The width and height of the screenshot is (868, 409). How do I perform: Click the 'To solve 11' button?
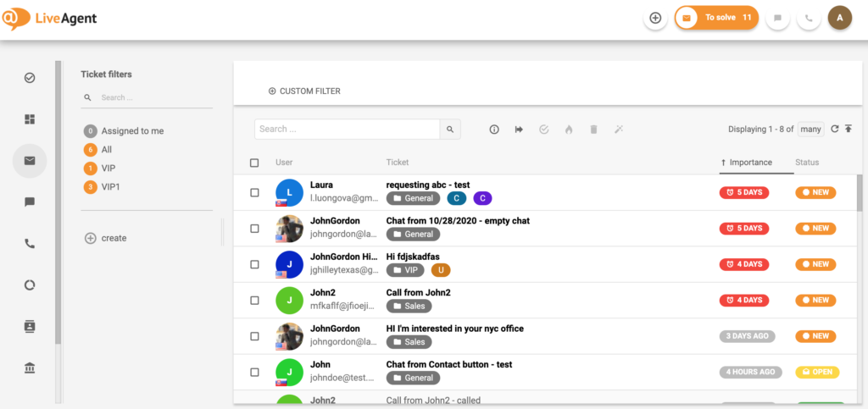click(716, 18)
